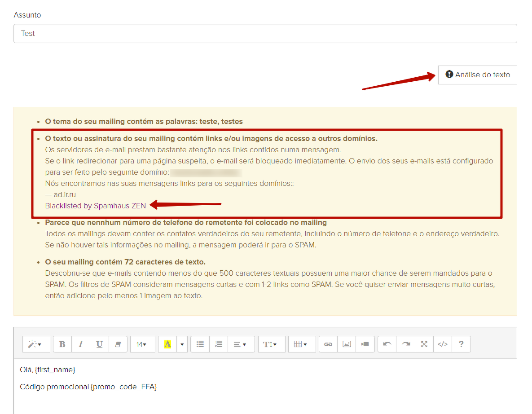
Task: Open the editor help question mark
Action: click(461, 344)
